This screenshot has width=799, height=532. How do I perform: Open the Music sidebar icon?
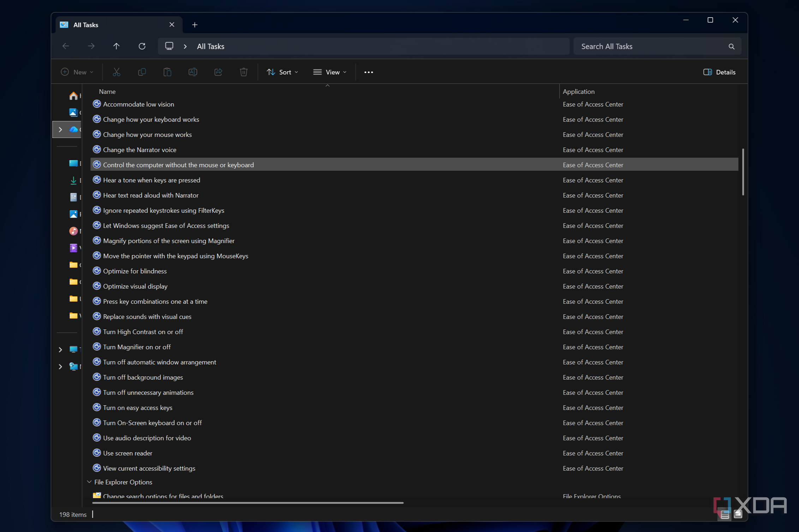coord(73,231)
